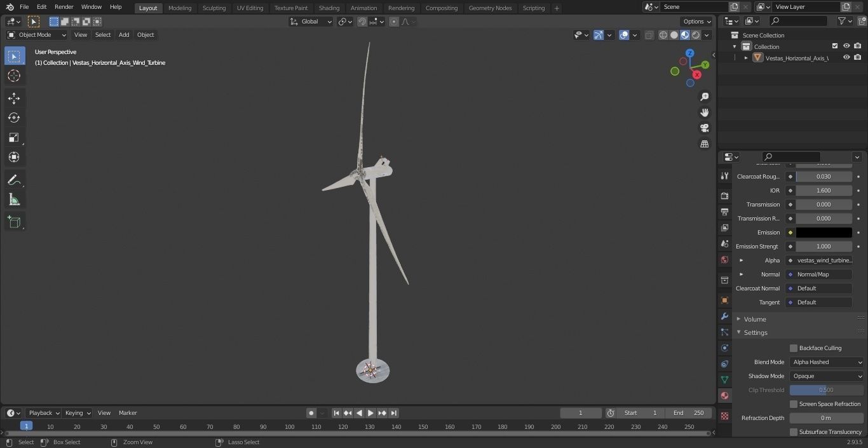This screenshot has width=868, height=448.
Task: Toggle Collection exclude checkbox in outliner
Action: (835, 46)
